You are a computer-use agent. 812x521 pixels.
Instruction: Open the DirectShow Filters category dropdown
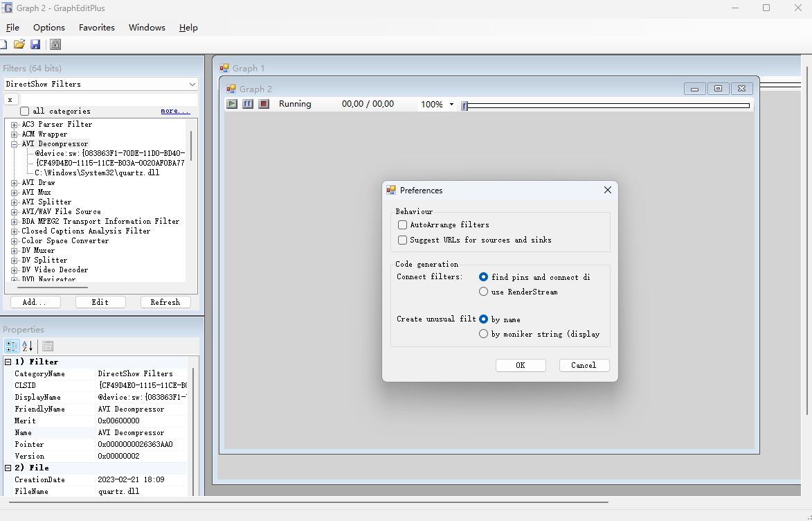coord(192,84)
